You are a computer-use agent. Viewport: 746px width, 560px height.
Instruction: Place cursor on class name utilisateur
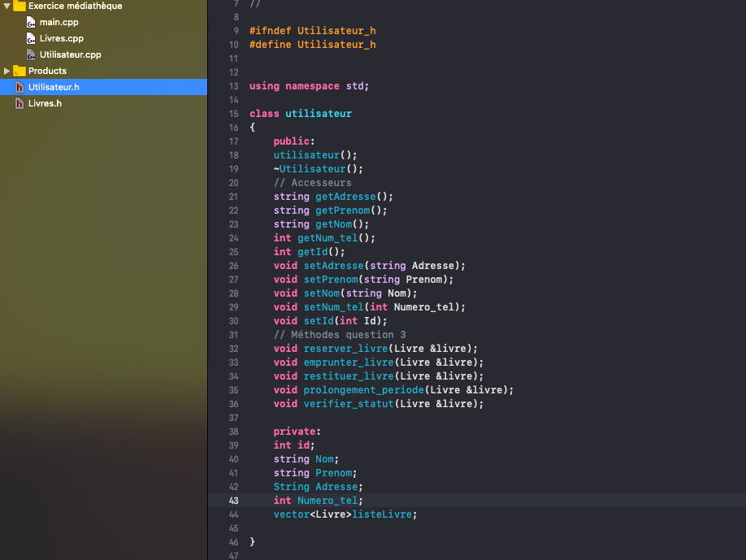318,114
